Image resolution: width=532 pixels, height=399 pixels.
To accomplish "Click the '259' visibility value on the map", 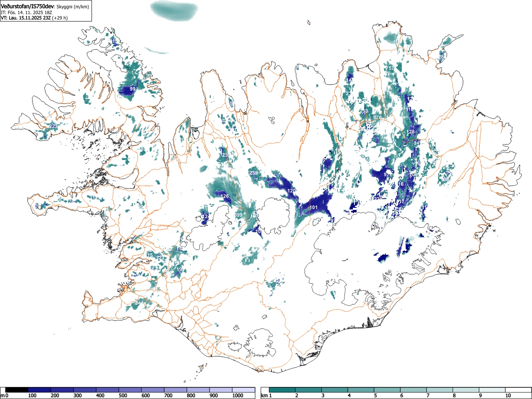I will [254, 173].
